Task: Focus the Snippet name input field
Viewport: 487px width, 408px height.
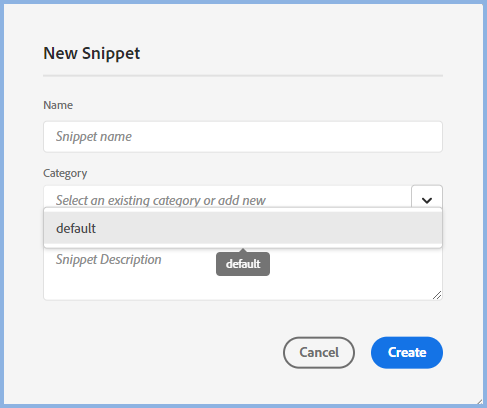Action: pyautogui.click(x=243, y=137)
